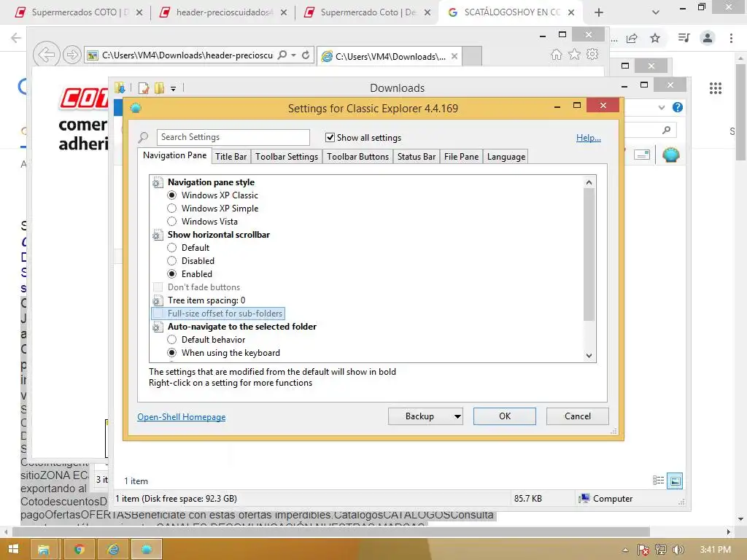Choose Disabled horizontal scrollbar option
Image resolution: width=747 pixels, height=560 pixels.
[171, 261]
